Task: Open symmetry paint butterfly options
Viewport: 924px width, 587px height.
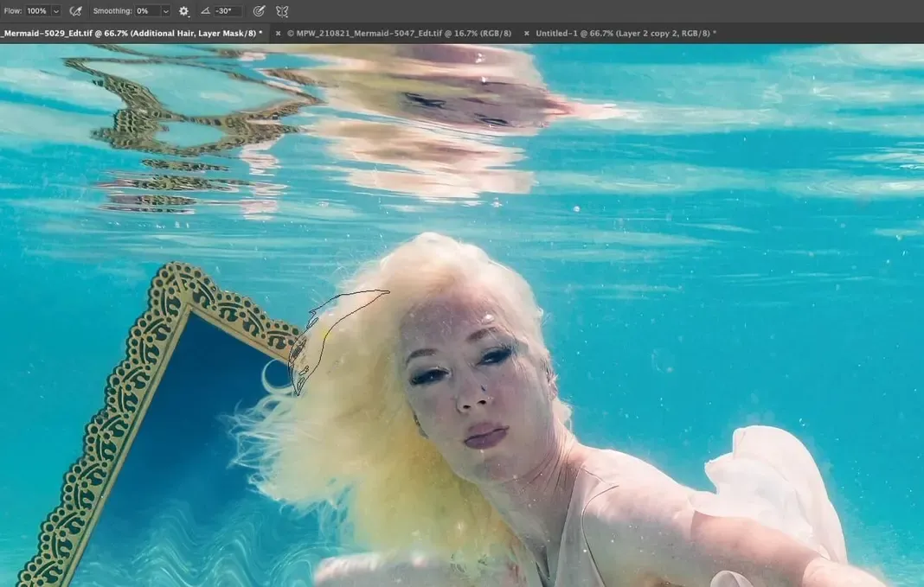Action: tap(282, 11)
